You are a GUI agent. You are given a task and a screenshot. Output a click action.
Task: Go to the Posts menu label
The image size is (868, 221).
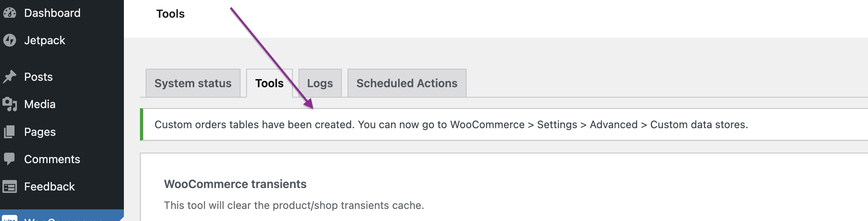point(38,77)
